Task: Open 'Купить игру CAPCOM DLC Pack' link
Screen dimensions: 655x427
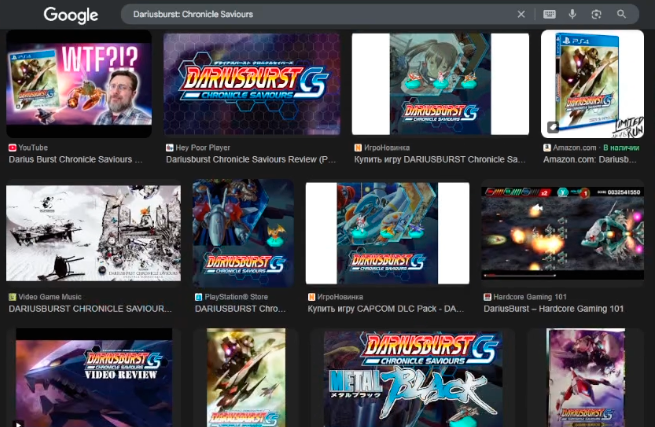Action: pyautogui.click(x=386, y=309)
